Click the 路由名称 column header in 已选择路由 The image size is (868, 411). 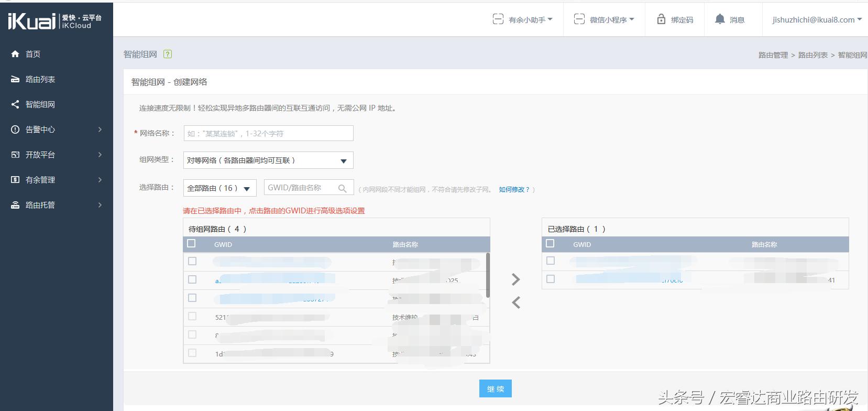click(x=764, y=244)
